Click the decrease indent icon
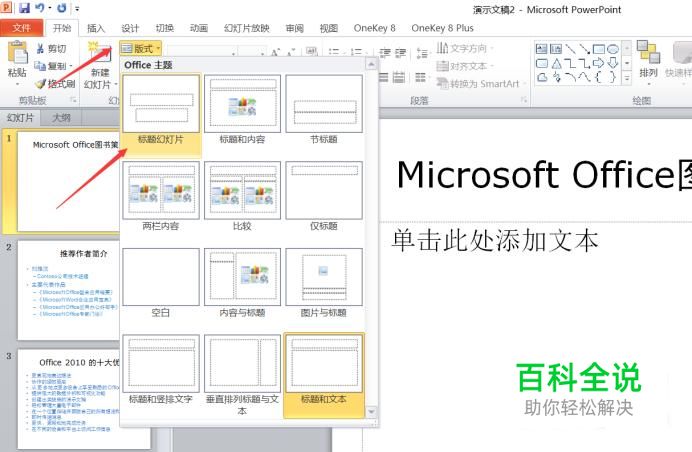 point(385,53)
